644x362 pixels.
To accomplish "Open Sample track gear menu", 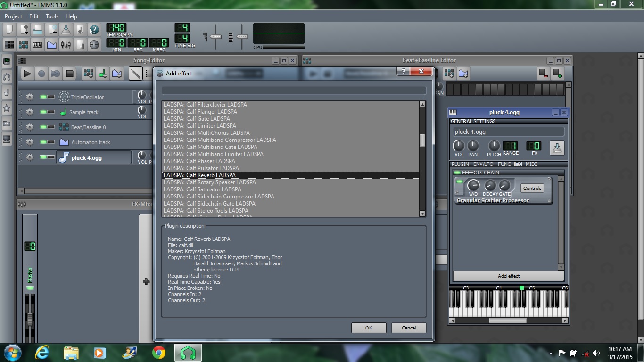I will pos(30,112).
